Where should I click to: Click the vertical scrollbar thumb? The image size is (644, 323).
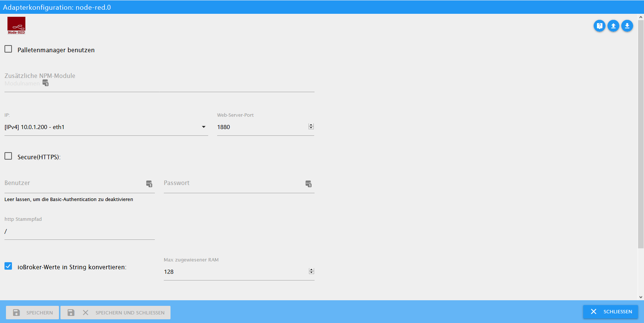pyautogui.click(x=641, y=134)
